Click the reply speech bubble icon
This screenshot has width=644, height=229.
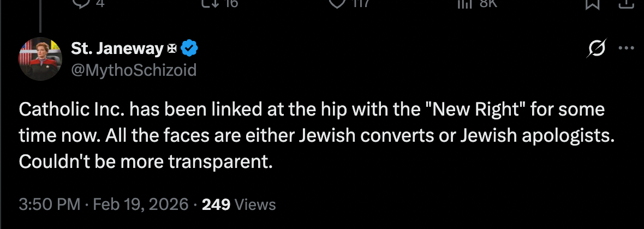tap(80, 3)
